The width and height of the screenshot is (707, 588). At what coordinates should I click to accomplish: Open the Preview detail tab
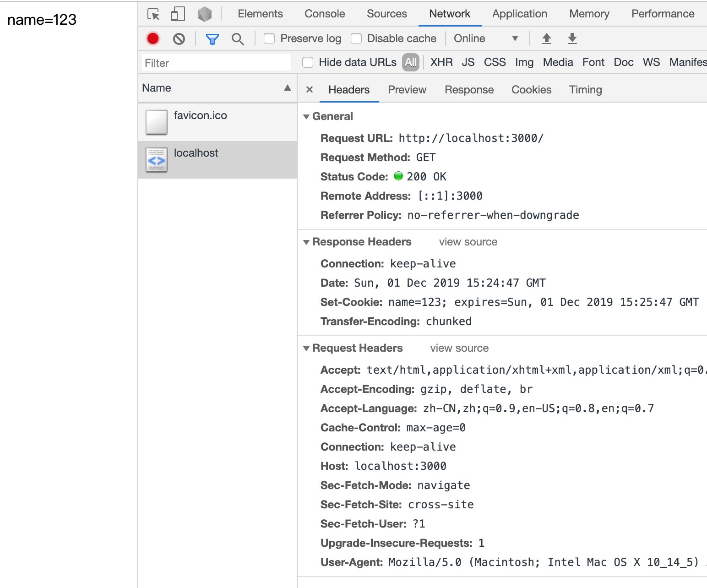click(407, 90)
